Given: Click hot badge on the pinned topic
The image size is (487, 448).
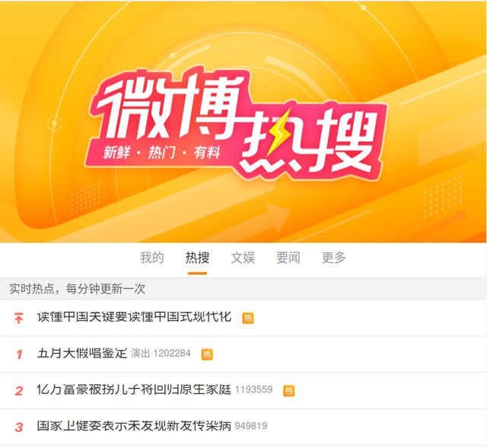Looking at the screenshot, I should [x=248, y=318].
